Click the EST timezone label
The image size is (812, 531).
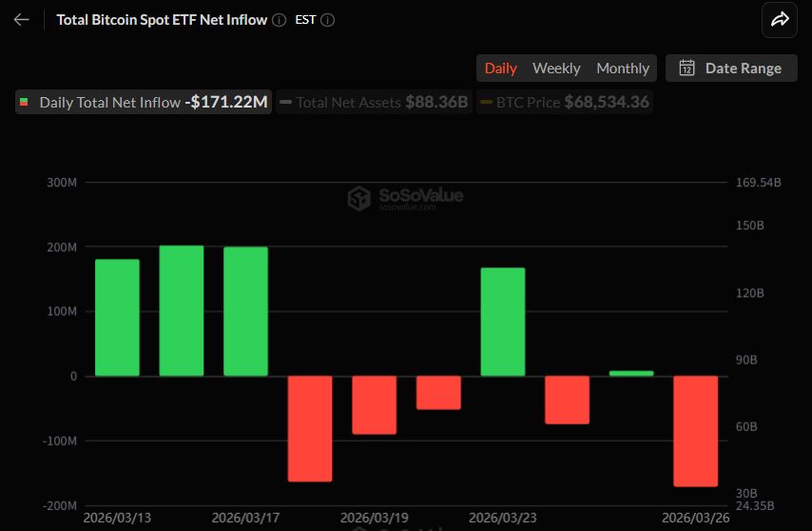pyautogui.click(x=305, y=19)
